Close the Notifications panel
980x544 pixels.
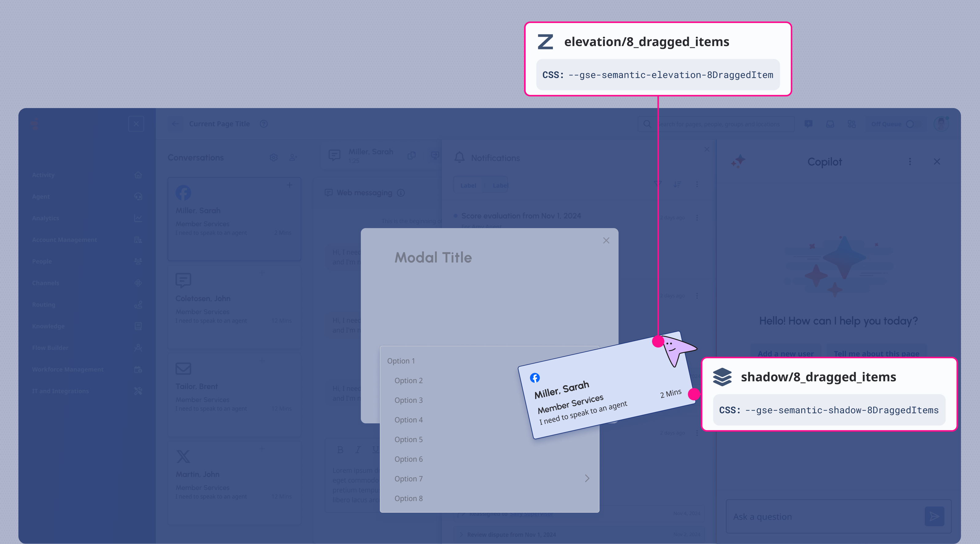click(x=707, y=149)
